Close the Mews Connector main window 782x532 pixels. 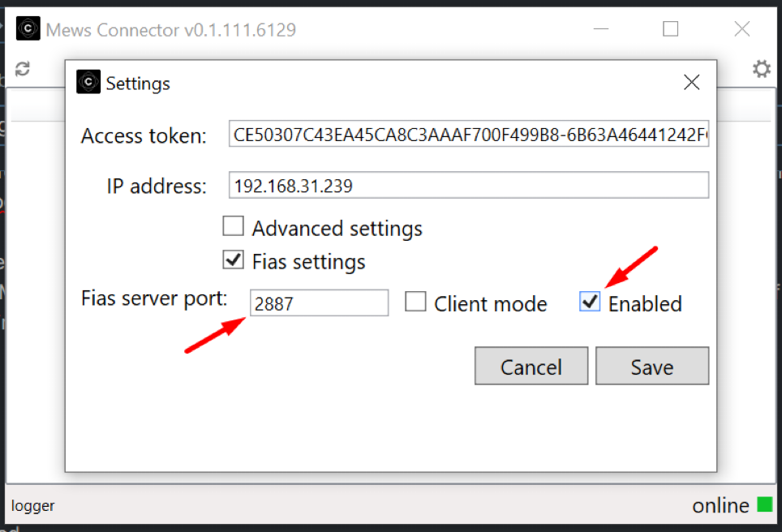(x=741, y=30)
